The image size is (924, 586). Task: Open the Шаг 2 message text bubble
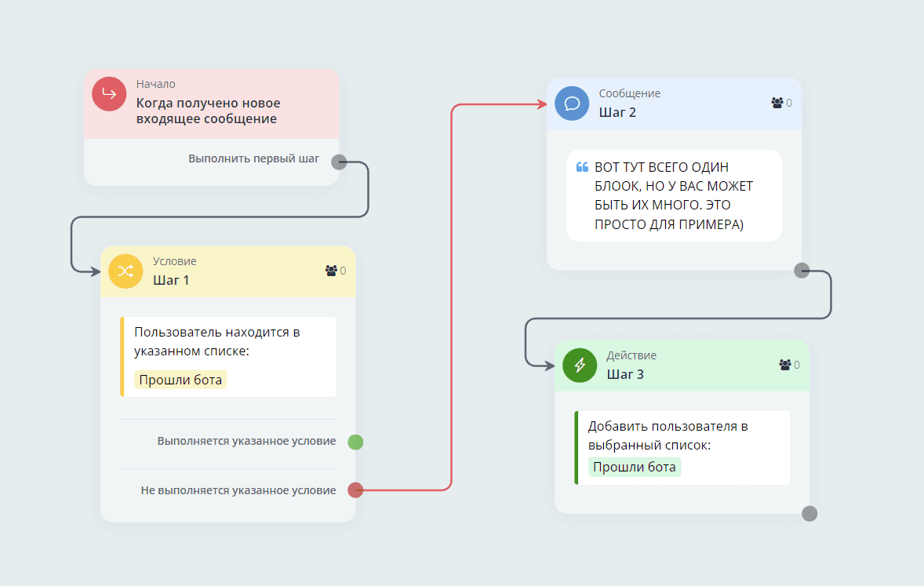tap(674, 195)
